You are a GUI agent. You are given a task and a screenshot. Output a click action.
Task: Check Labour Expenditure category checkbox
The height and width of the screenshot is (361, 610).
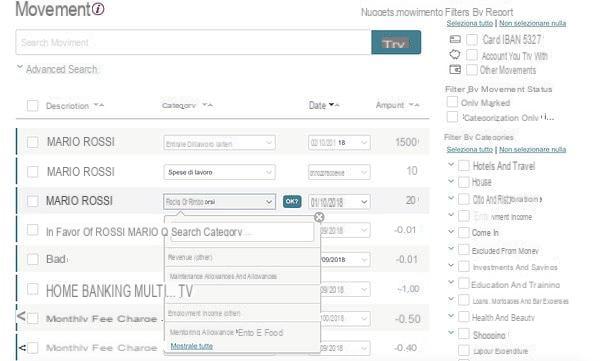(x=464, y=350)
